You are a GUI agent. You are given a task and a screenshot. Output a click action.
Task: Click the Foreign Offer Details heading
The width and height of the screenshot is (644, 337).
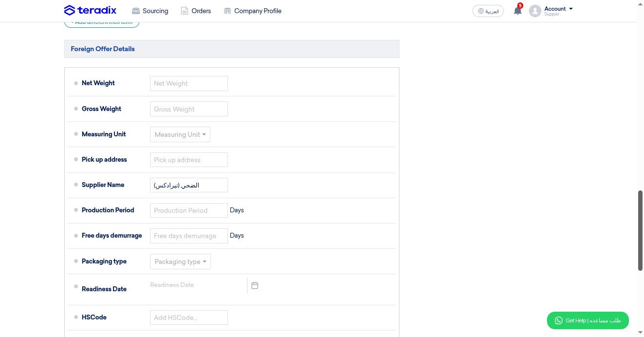(x=103, y=49)
